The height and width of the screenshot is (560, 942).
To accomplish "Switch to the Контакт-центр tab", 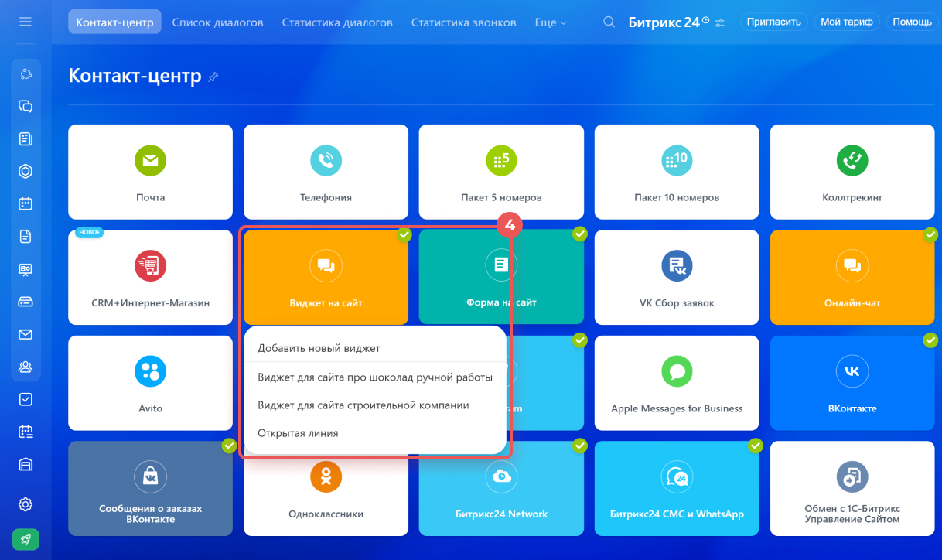I will [x=114, y=22].
